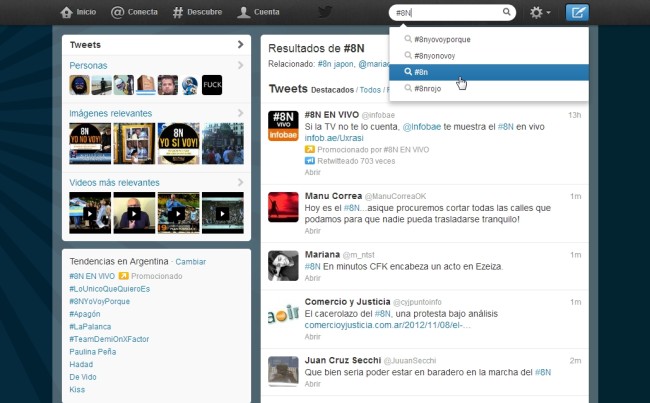The image size is (650, 403).
Task: Click Cambiar to change trends location
Action: pyautogui.click(x=191, y=262)
